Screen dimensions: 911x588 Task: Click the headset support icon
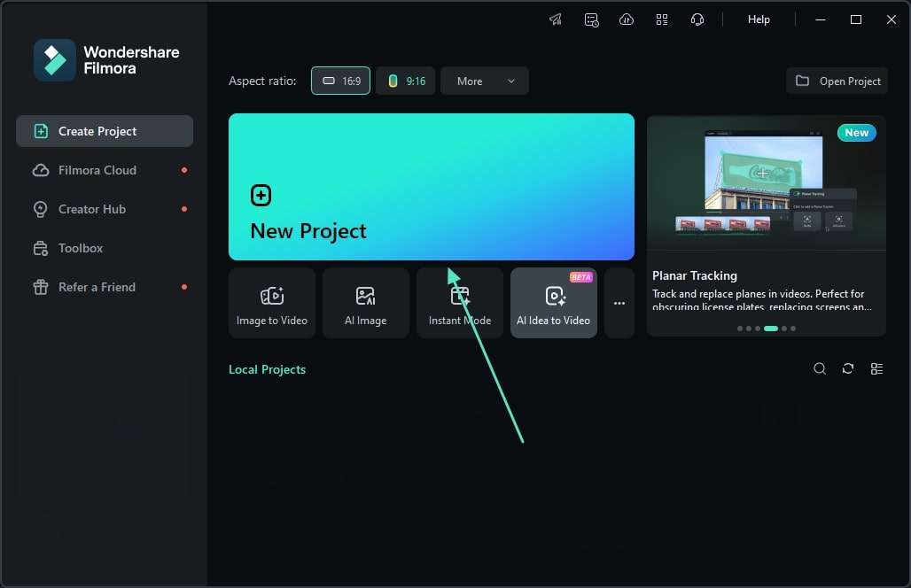click(x=697, y=19)
